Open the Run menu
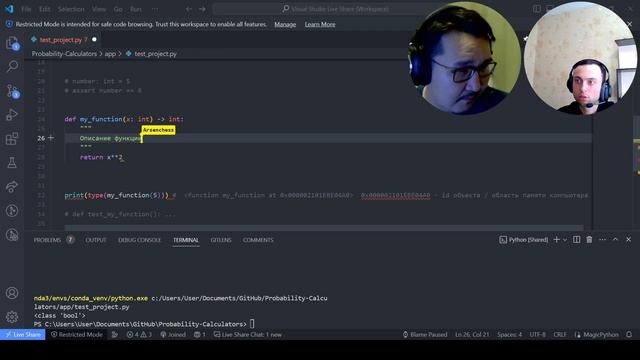The width and height of the screenshot is (640, 360). click(x=136, y=9)
